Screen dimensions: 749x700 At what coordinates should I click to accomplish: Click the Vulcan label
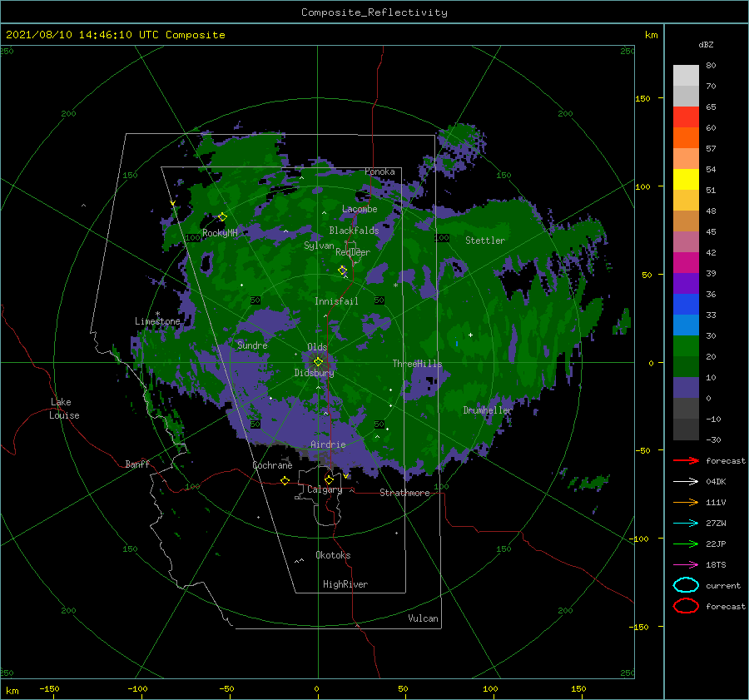click(x=423, y=618)
